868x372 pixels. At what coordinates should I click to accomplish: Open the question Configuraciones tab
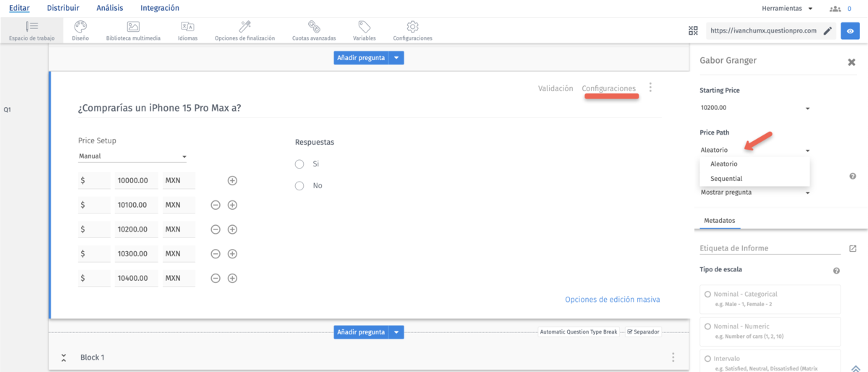[x=609, y=88]
